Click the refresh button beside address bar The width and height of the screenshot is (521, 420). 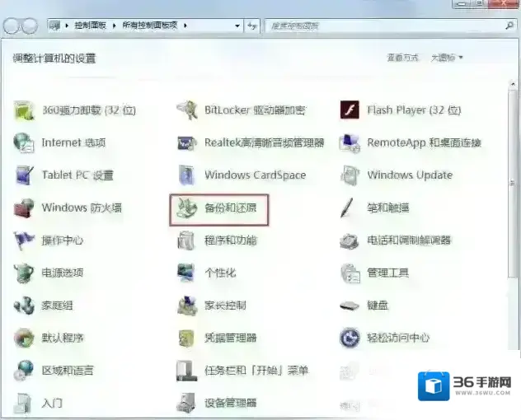tap(252, 26)
